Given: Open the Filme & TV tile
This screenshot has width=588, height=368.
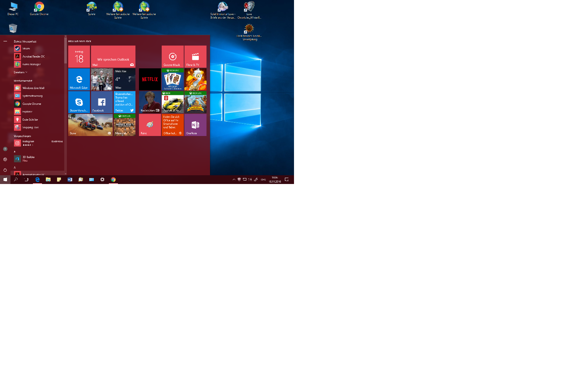Looking at the screenshot, I should pos(195,56).
